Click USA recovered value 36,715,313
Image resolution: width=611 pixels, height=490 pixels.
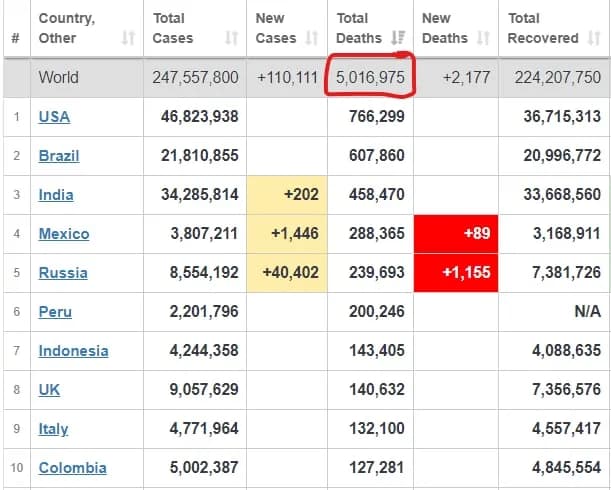[x=562, y=116]
